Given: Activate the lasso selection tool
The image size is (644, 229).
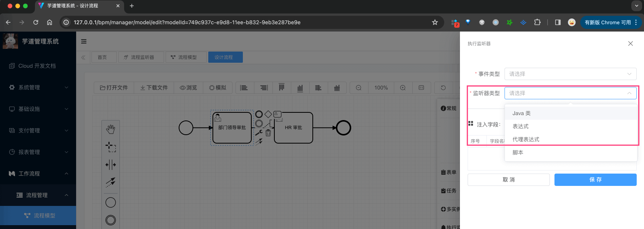Looking at the screenshot, I should click(111, 147).
